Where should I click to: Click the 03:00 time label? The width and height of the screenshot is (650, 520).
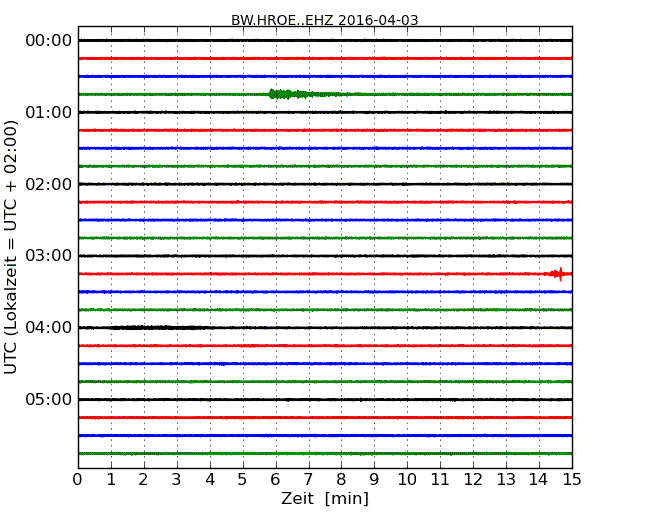[x=49, y=255]
